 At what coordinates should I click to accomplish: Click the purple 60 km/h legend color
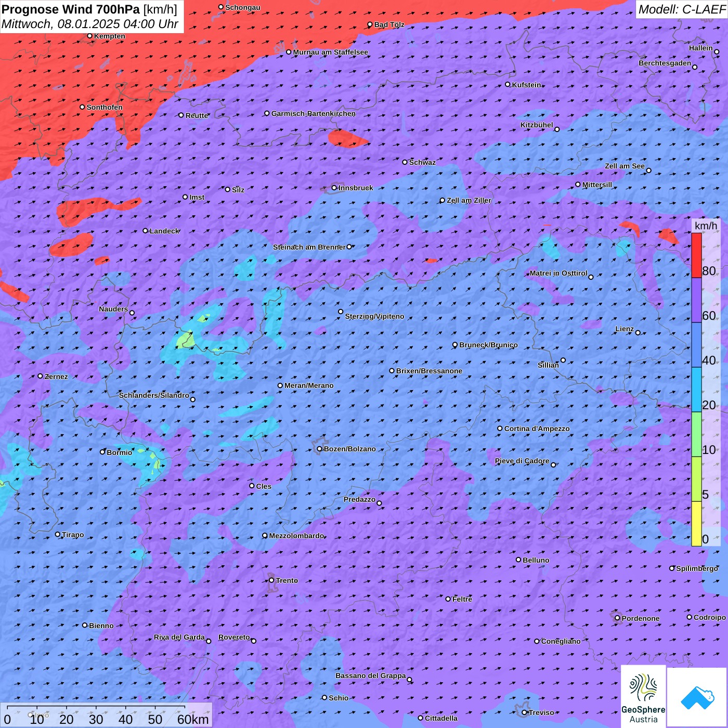click(x=696, y=300)
